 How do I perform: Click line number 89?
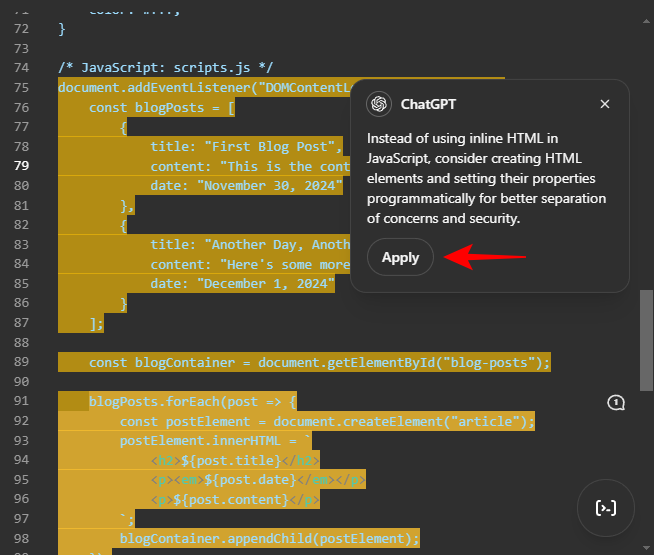click(x=22, y=362)
